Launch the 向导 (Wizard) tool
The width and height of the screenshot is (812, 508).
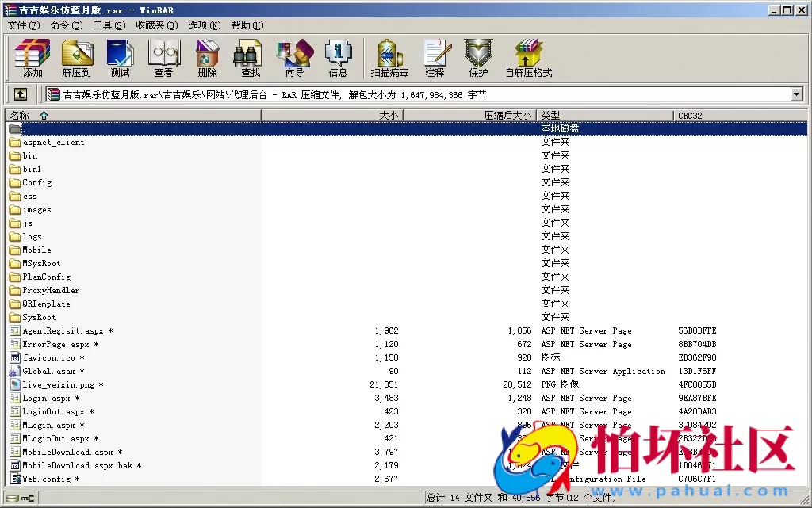(x=293, y=58)
